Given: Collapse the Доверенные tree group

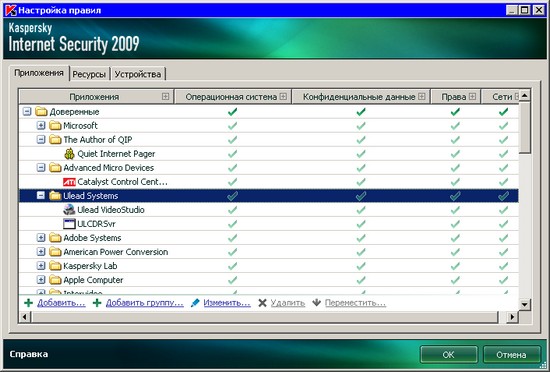Looking at the screenshot, I should click(27, 112).
